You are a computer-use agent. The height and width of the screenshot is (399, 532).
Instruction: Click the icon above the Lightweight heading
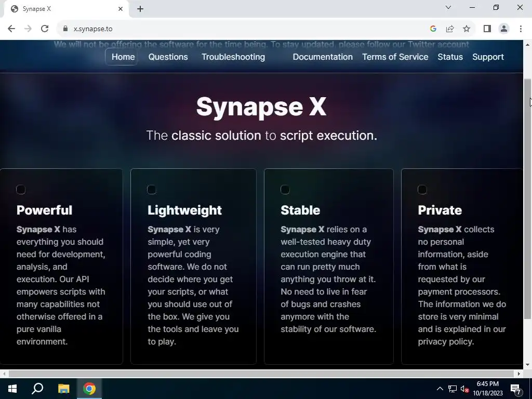152,189
